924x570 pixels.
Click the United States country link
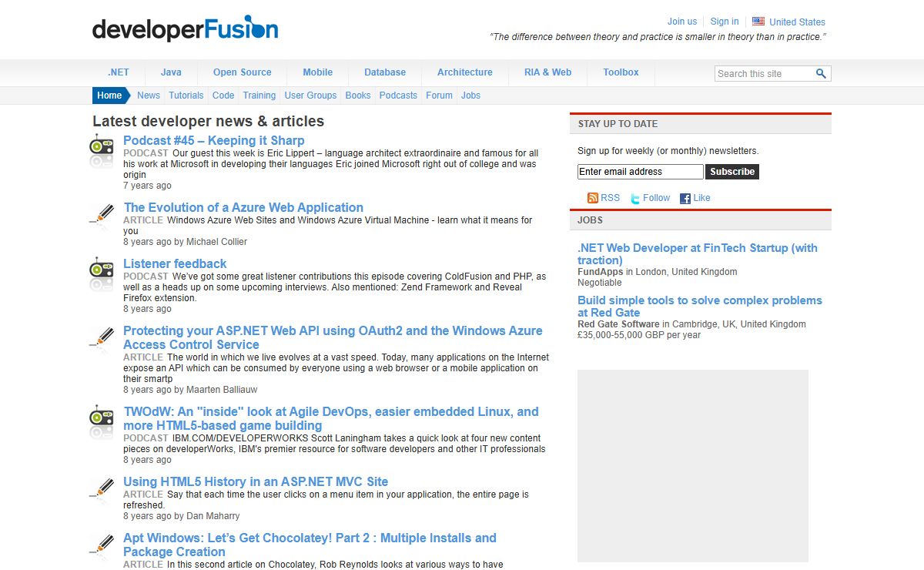tap(797, 22)
